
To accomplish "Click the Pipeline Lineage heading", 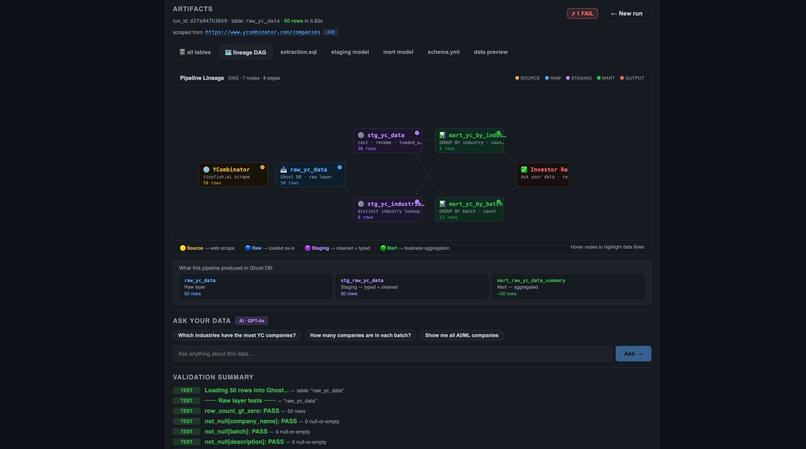I will [x=202, y=78].
